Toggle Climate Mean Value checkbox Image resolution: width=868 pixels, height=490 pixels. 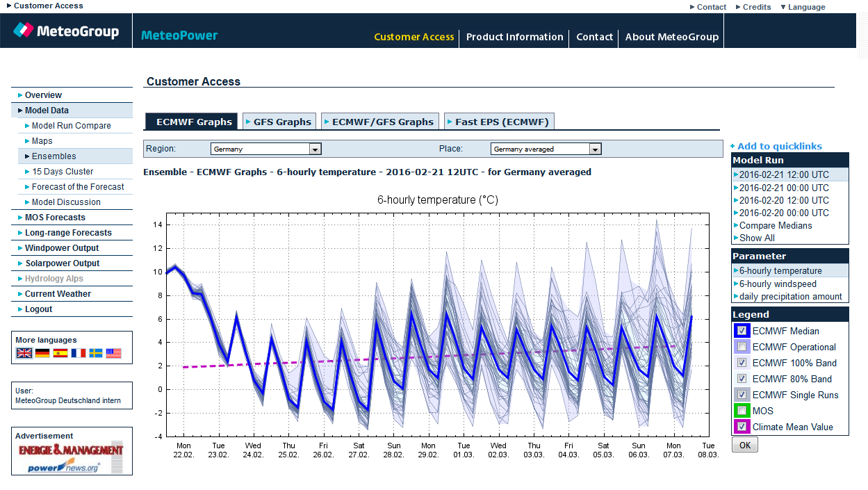click(742, 427)
